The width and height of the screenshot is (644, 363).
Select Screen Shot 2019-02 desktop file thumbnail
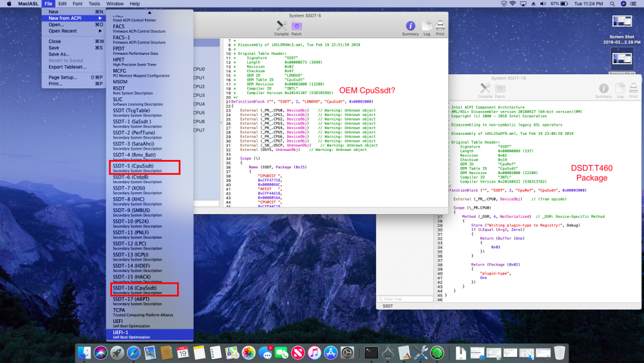(622, 22)
